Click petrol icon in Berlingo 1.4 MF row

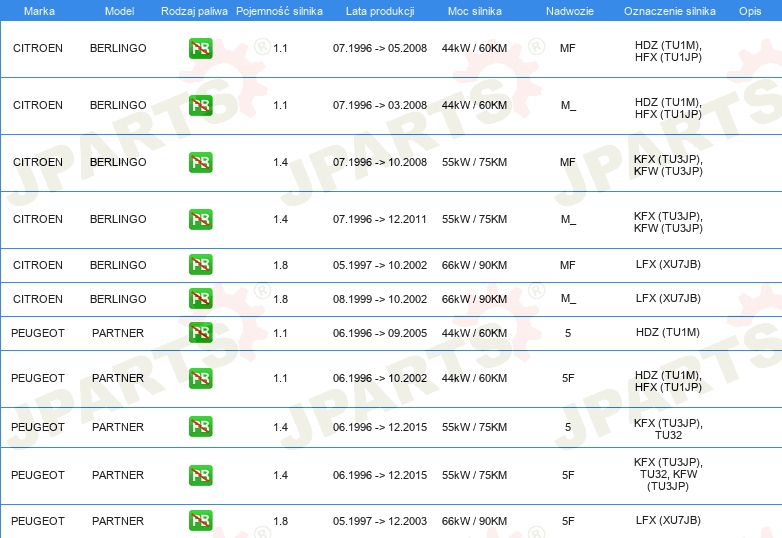click(200, 162)
